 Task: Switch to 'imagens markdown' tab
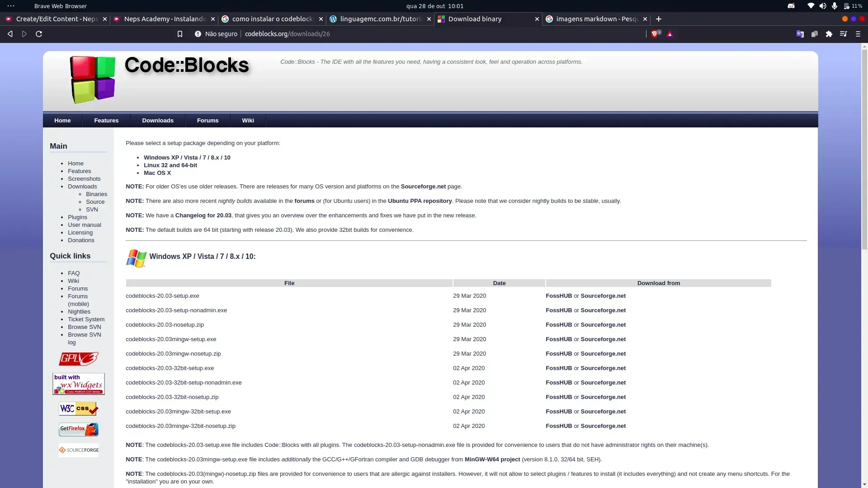pyautogui.click(x=596, y=19)
